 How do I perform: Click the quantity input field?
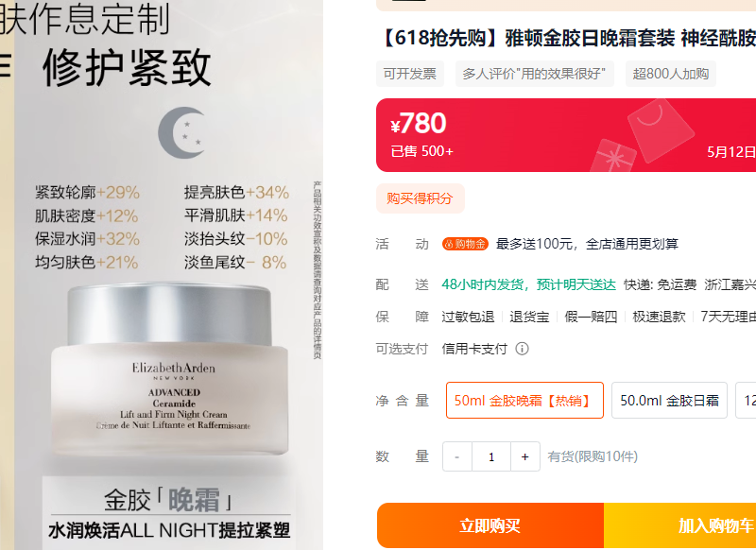[491, 456]
